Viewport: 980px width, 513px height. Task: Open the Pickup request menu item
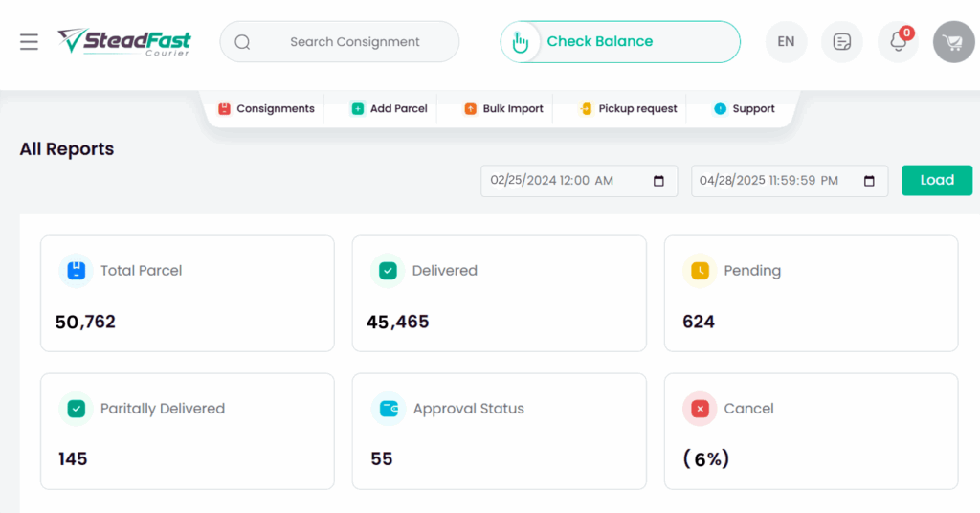628,109
